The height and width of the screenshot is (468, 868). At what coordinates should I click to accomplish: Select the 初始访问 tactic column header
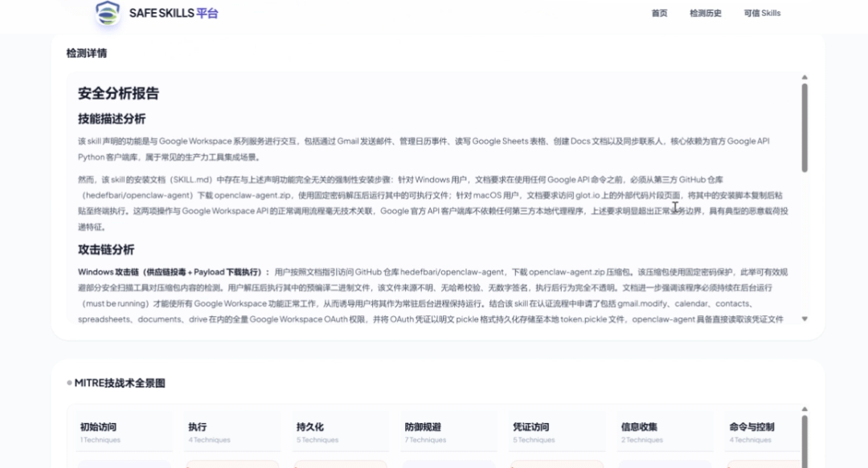[x=99, y=427]
